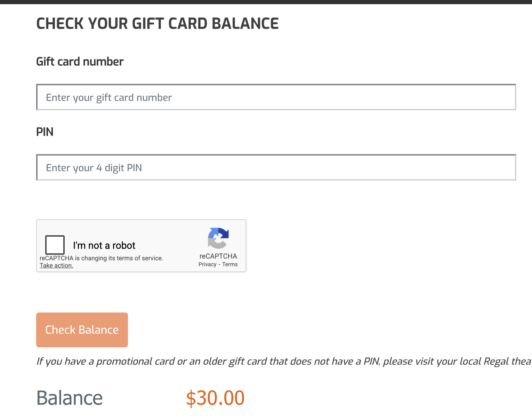532x419 pixels.
Task: Open the reCAPTCHA Privacy link
Action: (x=208, y=264)
